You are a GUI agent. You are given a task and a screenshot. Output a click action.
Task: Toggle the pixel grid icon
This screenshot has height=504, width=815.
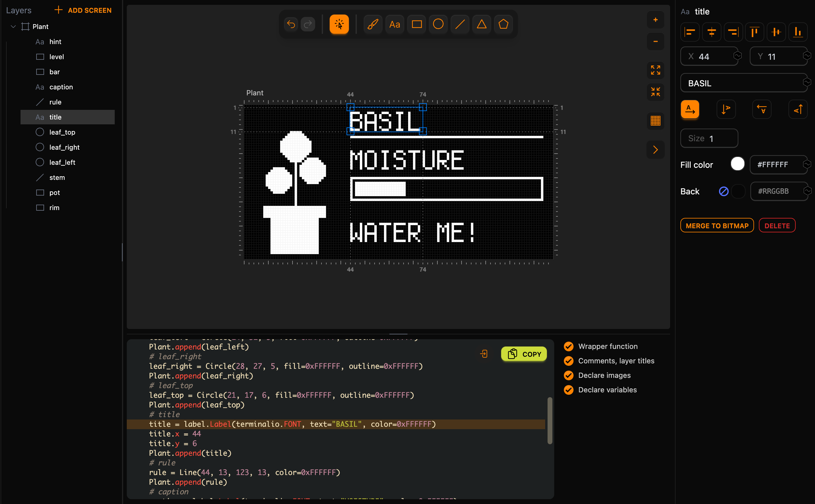point(655,121)
